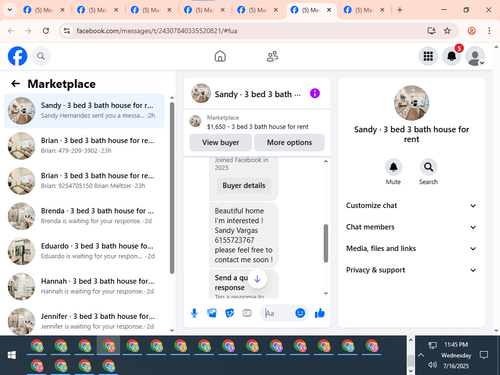Jump to latest message down-arrow button

coord(257,279)
